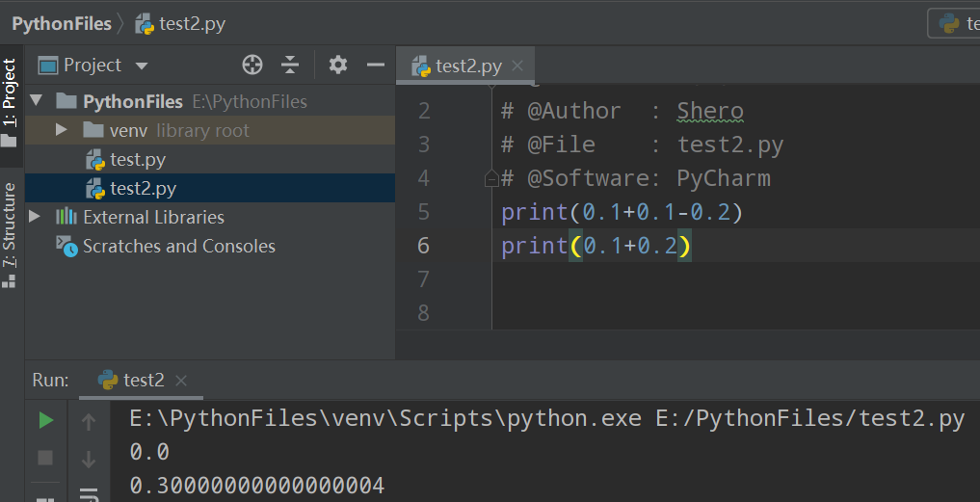Image resolution: width=980 pixels, height=502 pixels.
Task: Click the locate/scroll-from-source crosshair icon
Action: pos(252,65)
